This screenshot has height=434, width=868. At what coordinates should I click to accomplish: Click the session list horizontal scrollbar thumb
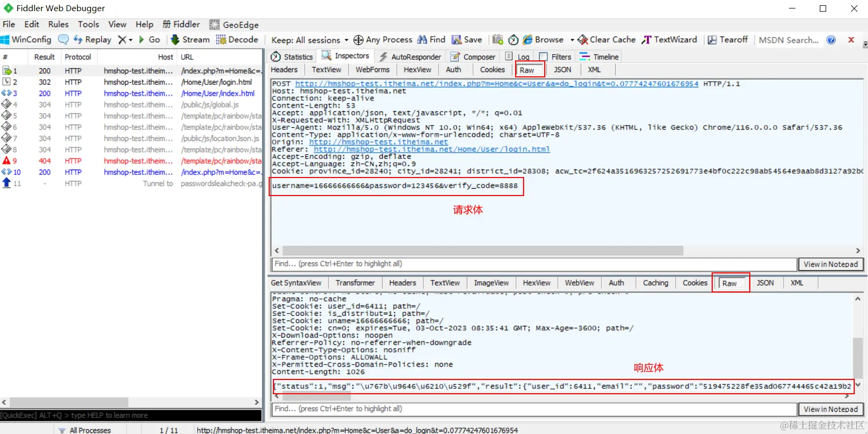click(69, 402)
